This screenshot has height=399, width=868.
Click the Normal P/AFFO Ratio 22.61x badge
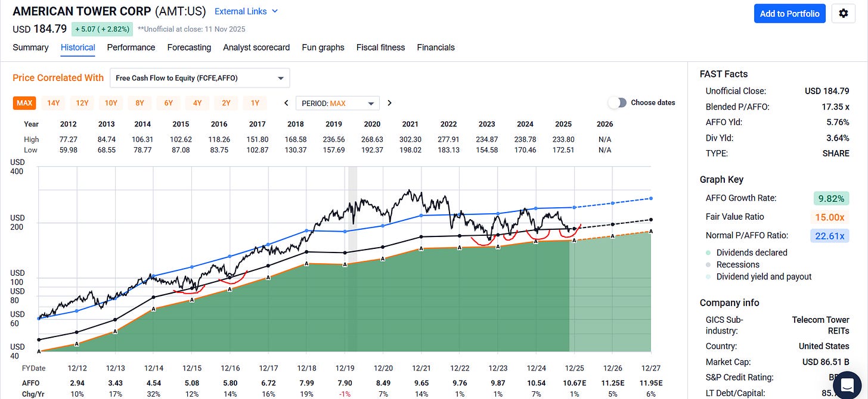[x=830, y=236]
